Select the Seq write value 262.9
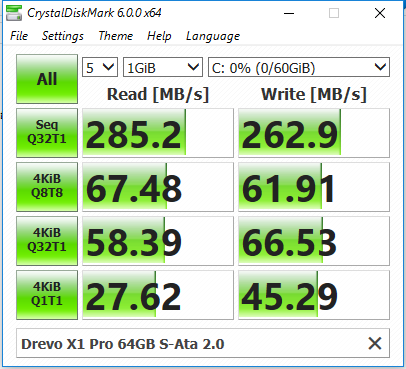 coord(314,133)
